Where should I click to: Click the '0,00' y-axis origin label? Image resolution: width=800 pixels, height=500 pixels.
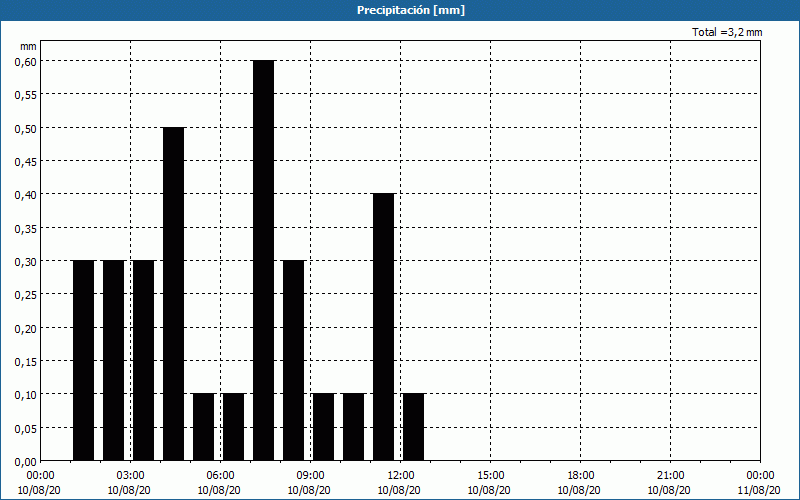tap(25, 462)
